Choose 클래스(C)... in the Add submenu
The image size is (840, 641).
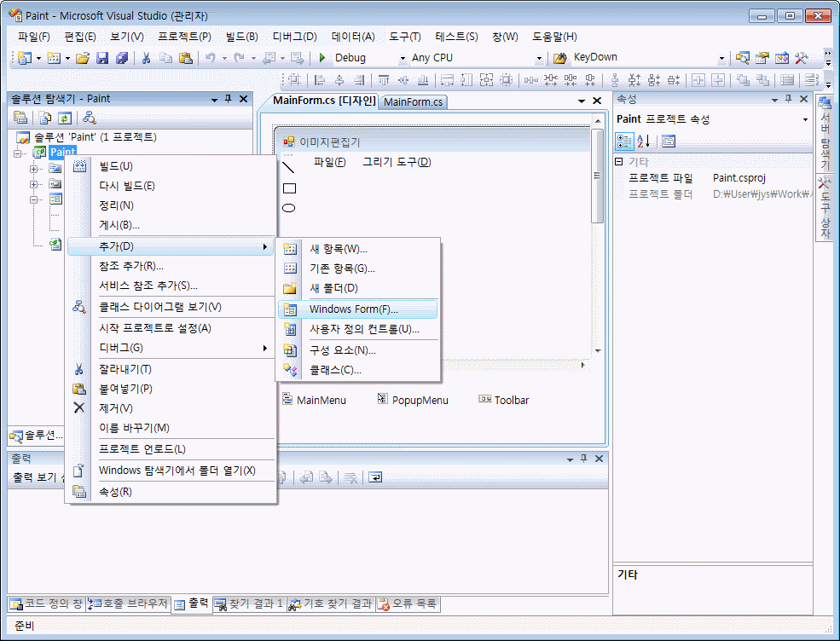point(358,369)
